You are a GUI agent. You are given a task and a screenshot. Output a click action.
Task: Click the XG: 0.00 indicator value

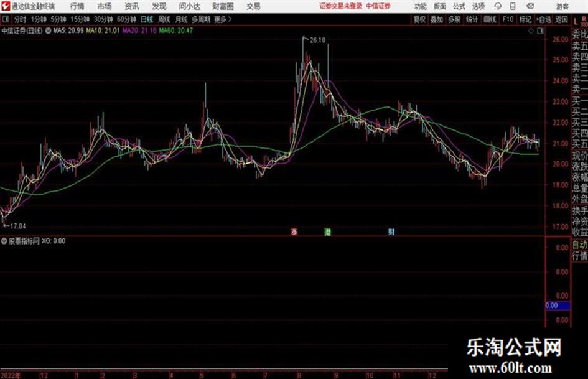click(54, 241)
